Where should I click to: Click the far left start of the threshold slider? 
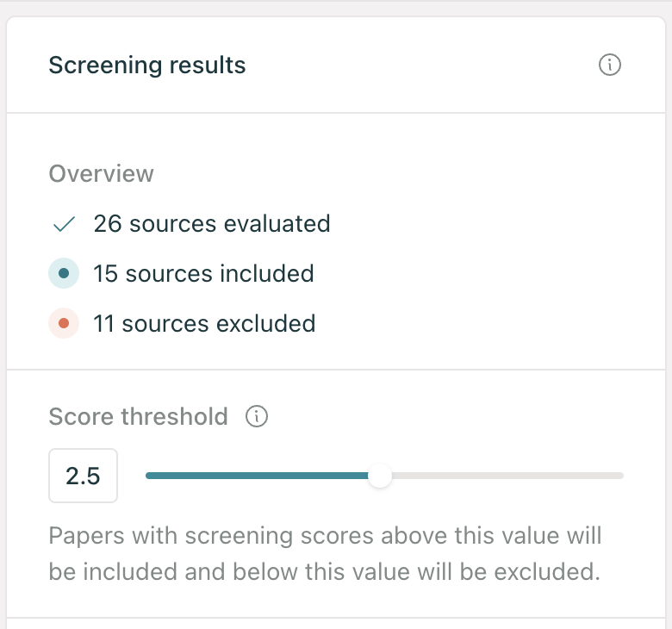coord(149,476)
